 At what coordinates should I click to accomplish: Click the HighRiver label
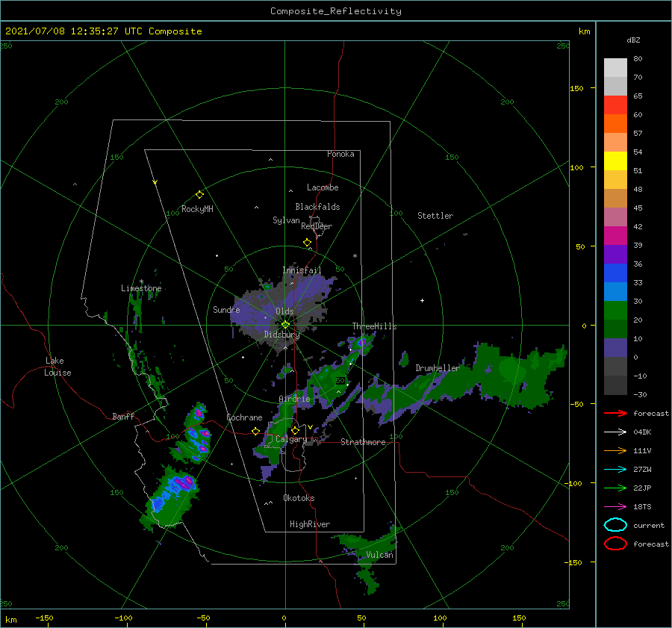[310, 524]
